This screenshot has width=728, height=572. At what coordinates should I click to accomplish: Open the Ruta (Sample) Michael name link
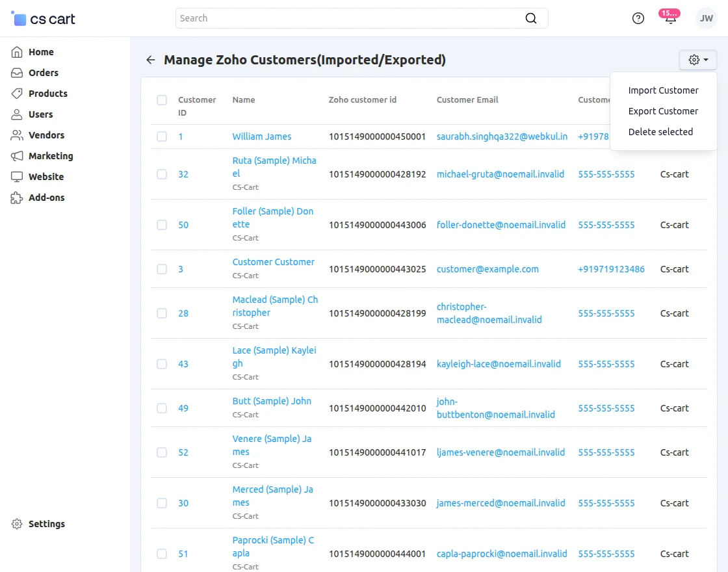coord(274,167)
